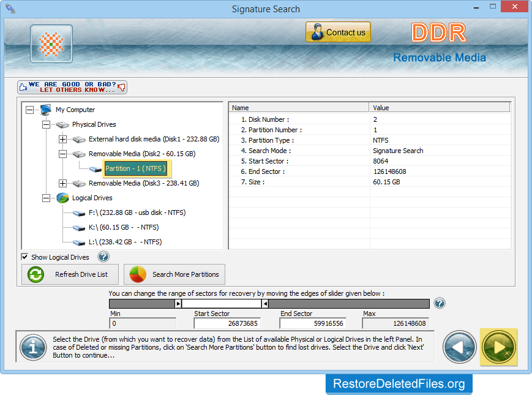Select Partition - 1 (NTFS) tree item
The width and height of the screenshot is (532, 395).
(135, 168)
